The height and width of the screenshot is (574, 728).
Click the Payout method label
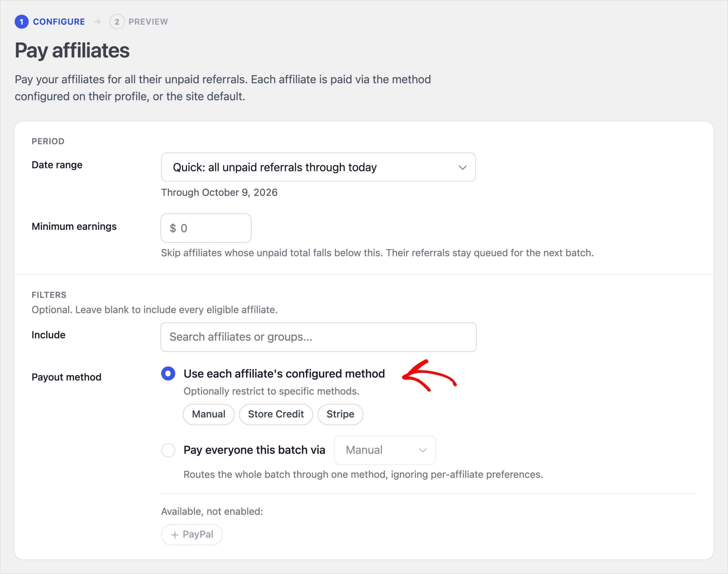tap(67, 377)
